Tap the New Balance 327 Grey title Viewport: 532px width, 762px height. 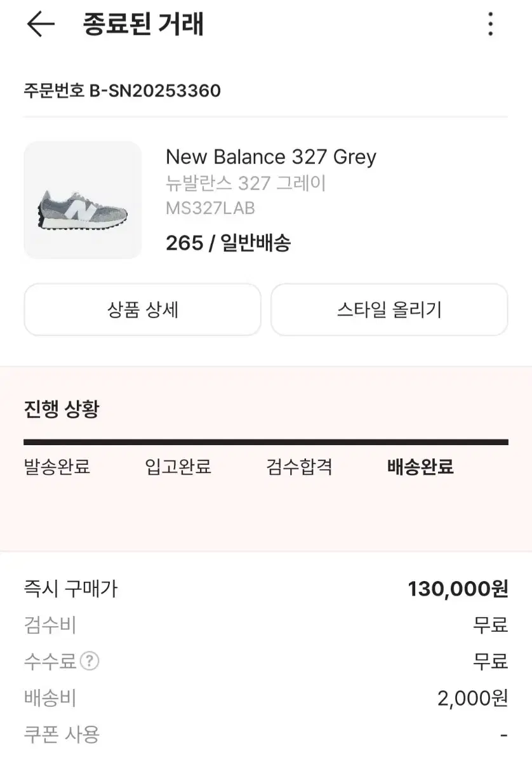pos(271,157)
